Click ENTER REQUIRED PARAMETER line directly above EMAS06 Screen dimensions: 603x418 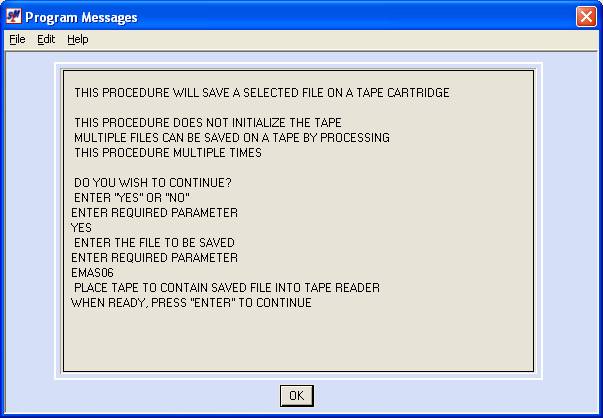(x=155, y=258)
